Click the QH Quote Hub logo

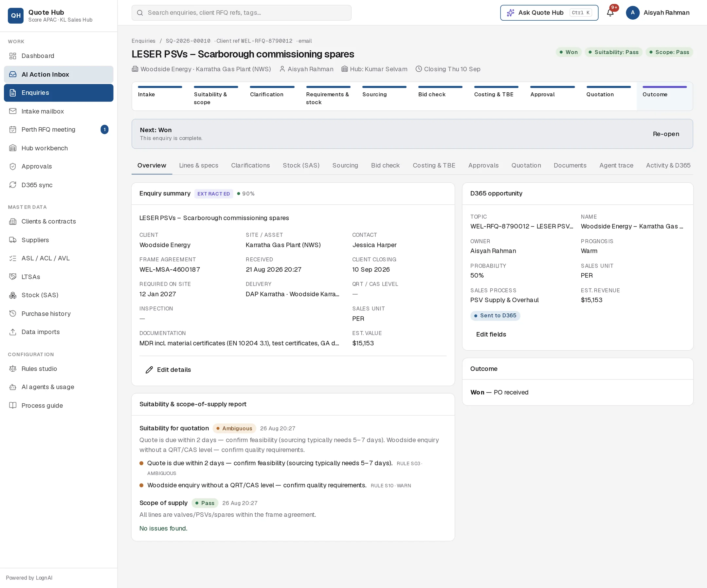point(15,15)
